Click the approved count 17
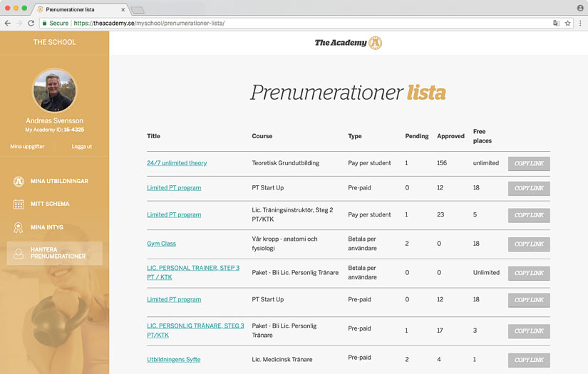 [440, 331]
